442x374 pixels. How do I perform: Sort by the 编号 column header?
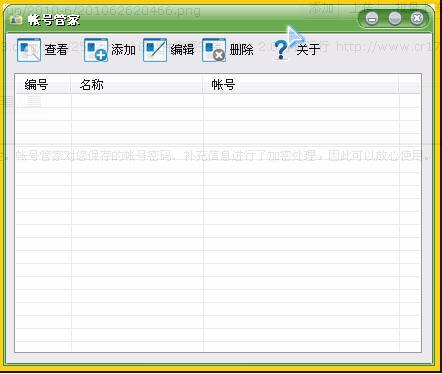[x=43, y=84]
